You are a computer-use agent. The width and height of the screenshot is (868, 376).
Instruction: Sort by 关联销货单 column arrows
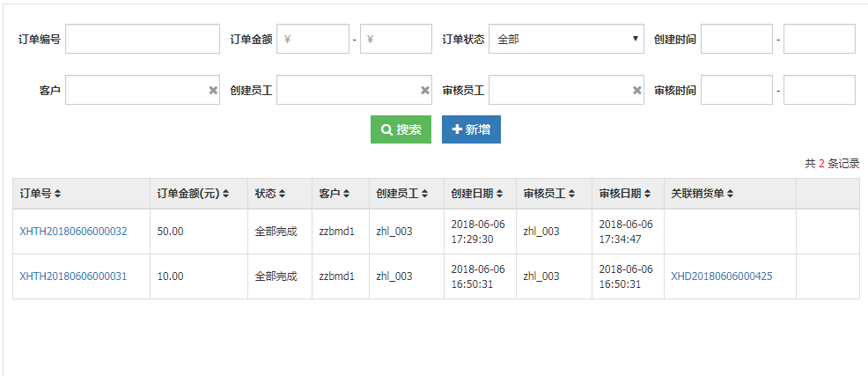click(730, 194)
